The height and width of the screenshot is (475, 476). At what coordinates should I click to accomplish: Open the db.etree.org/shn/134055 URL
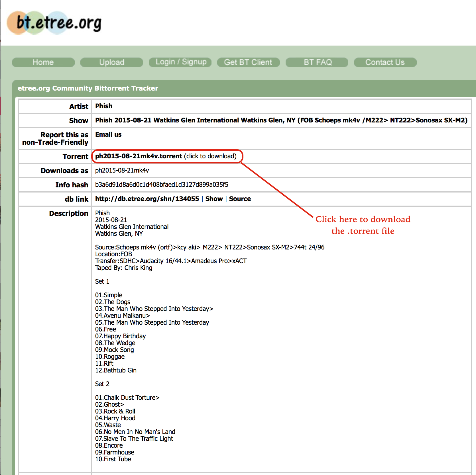[x=147, y=199]
